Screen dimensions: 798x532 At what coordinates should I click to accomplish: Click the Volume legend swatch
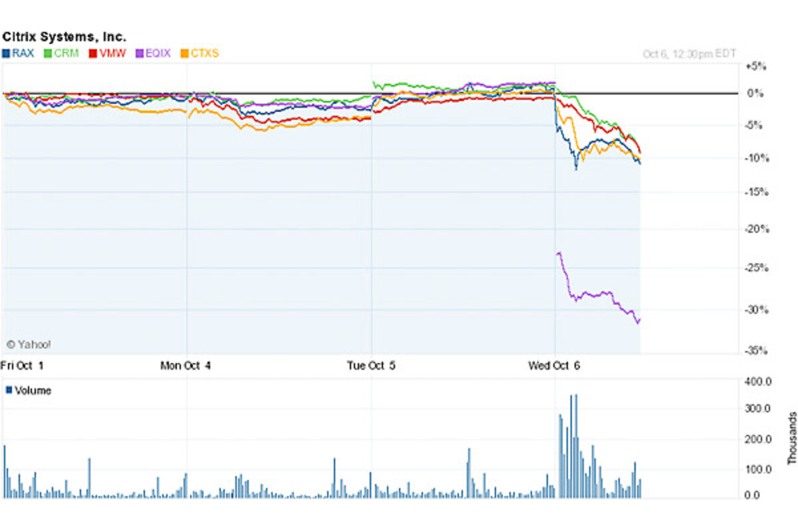tap(9, 390)
